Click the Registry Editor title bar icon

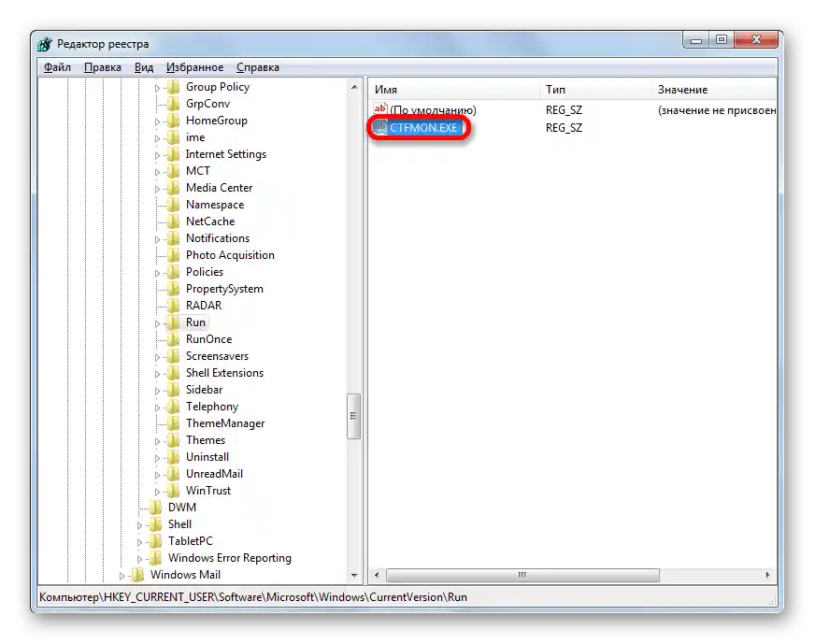pyautogui.click(x=45, y=44)
